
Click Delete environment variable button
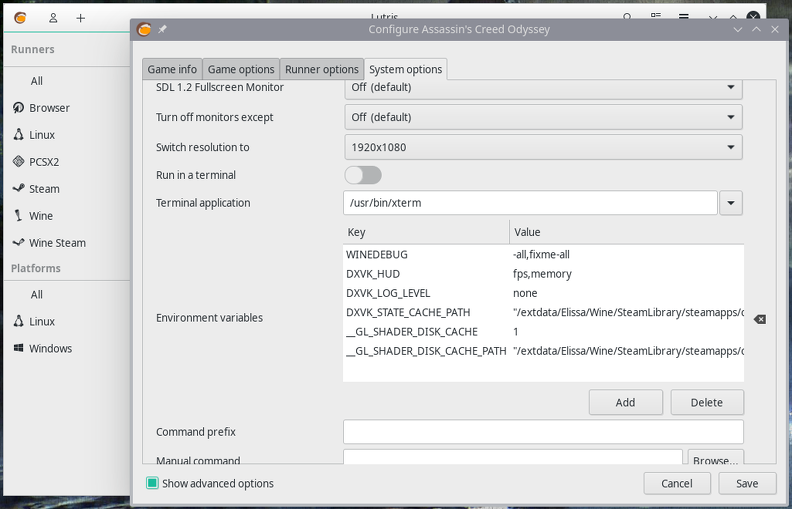pos(707,402)
